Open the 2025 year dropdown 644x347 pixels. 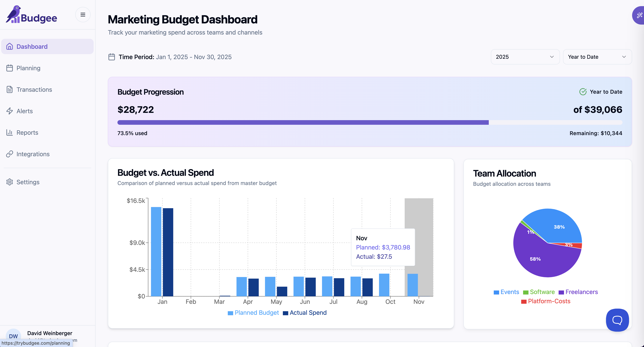click(525, 57)
